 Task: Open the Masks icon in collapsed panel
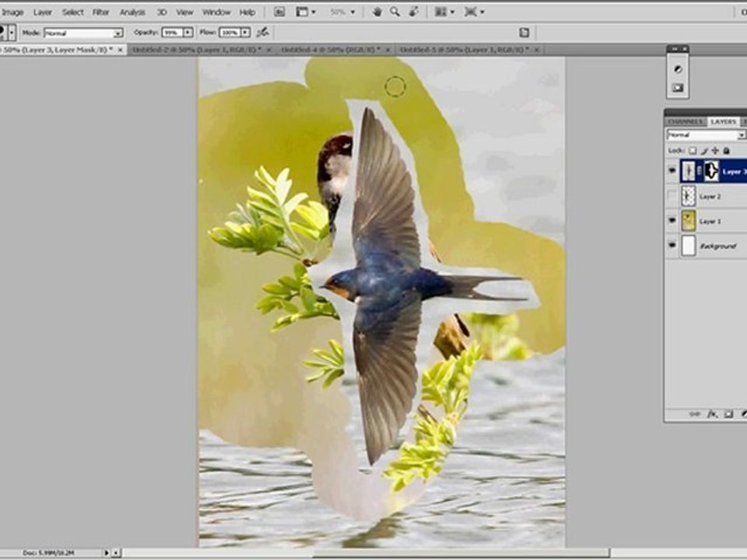(x=678, y=88)
